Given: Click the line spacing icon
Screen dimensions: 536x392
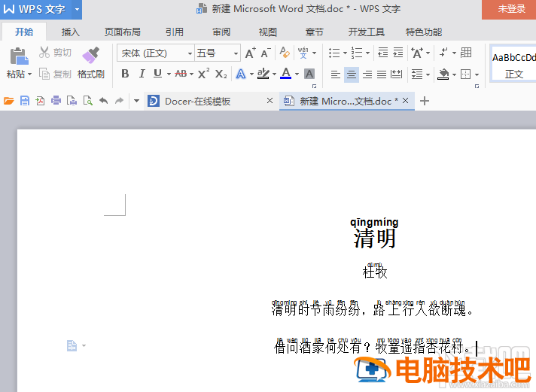Looking at the screenshot, I should coord(417,74).
